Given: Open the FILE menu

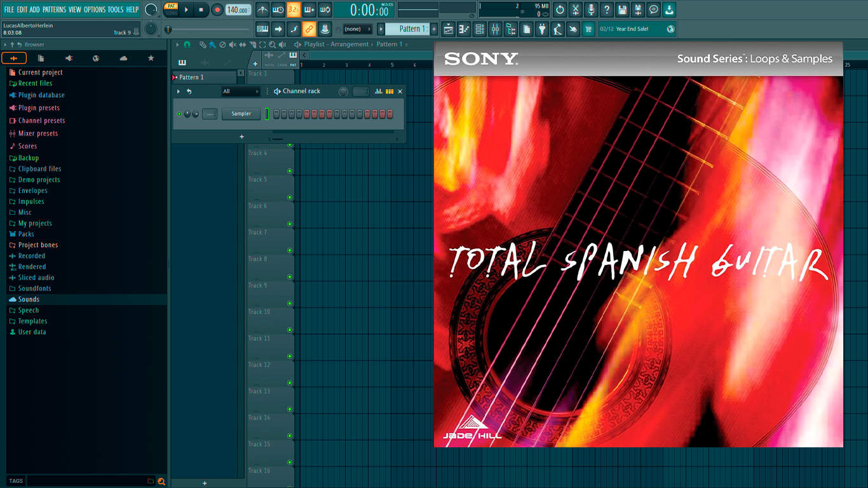Looking at the screenshot, I should point(9,10).
